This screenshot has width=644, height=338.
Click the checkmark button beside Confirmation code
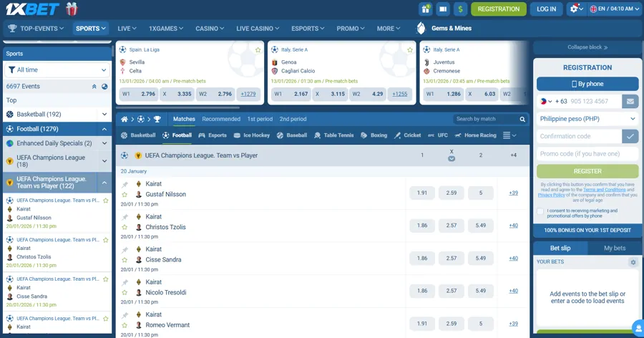pyautogui.click(x=630, y=136)
